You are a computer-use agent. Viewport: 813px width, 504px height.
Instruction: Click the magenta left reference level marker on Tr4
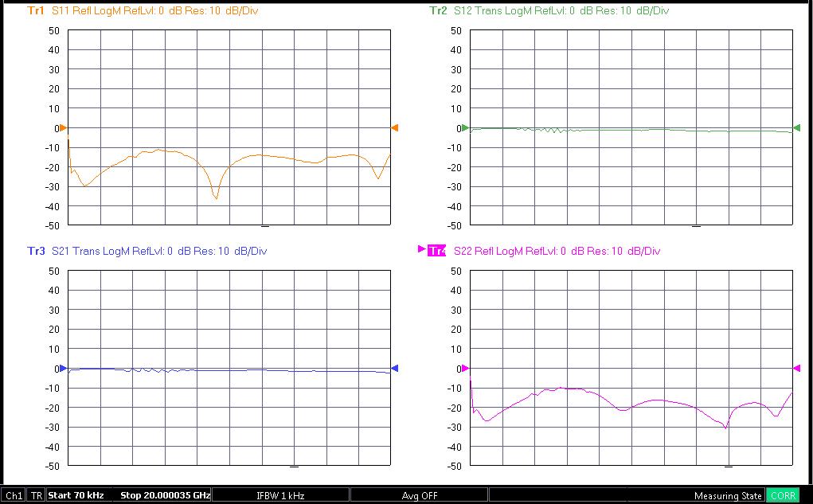pos(465,368)
